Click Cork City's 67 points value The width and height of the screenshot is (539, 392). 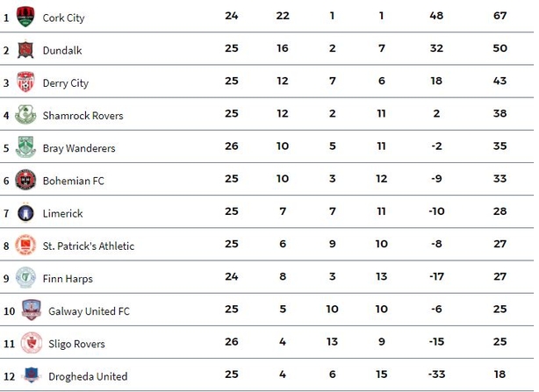(x=499, y=16)
